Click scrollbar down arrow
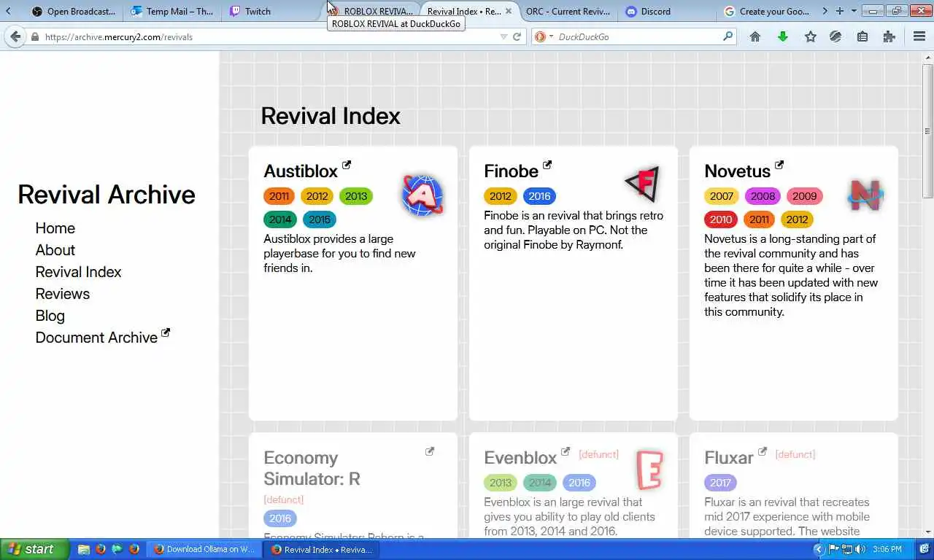934x560 pixels. tap(927, 532)
